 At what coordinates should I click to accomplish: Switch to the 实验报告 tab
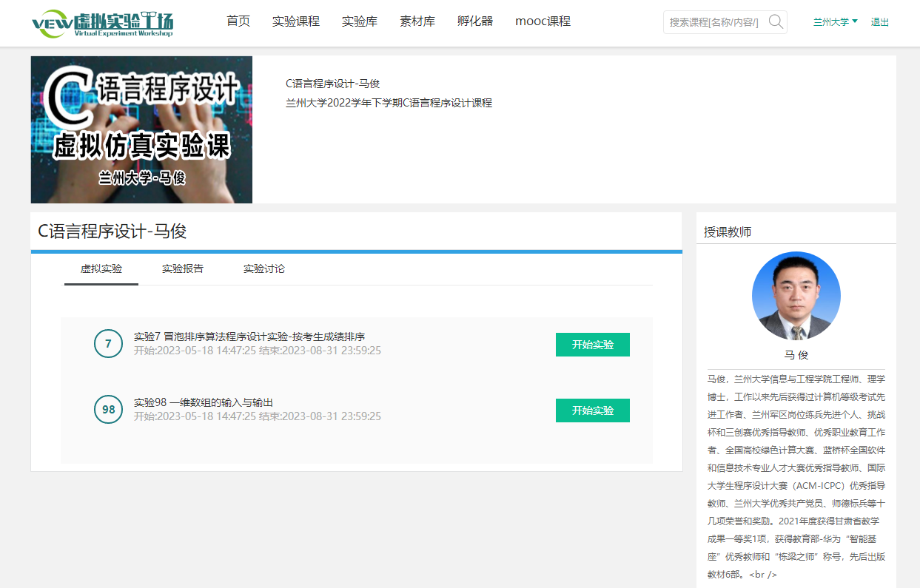click(x=183, y=268)
